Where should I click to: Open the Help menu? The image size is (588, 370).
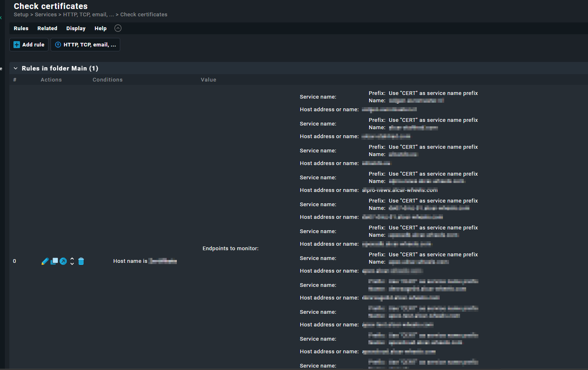pyautogui.click(x=101, y=29)
